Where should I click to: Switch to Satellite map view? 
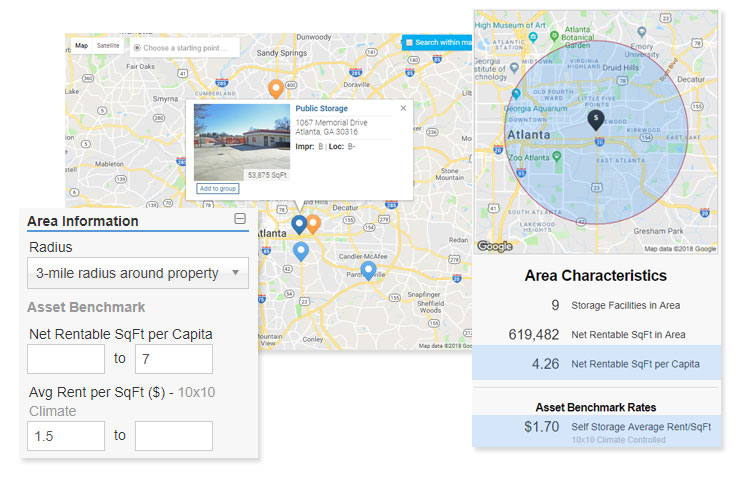click(x=108, y=46)
